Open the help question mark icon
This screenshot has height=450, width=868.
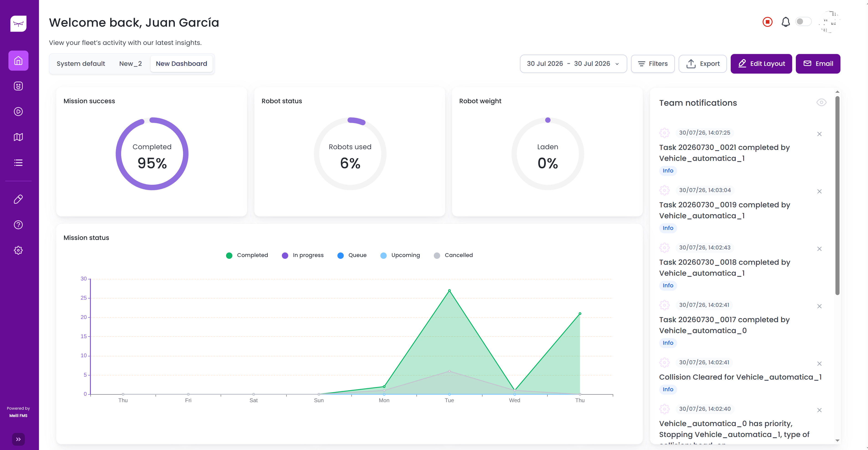click(18, 225)
